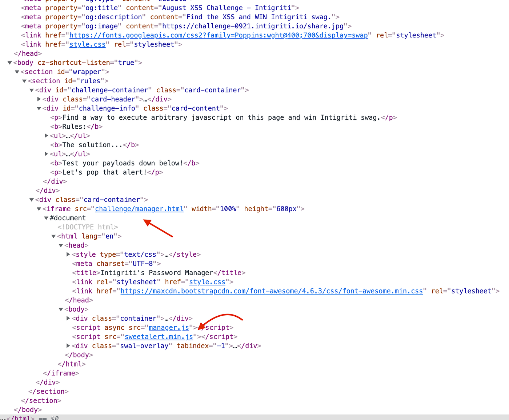
Task: Select the og:title meta tag line
Action: click(160, 8)
